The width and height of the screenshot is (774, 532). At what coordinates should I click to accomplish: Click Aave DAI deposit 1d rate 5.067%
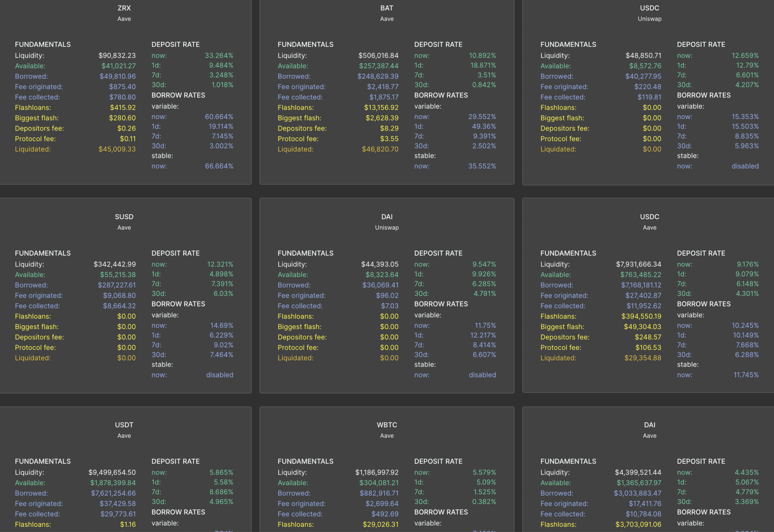(747, 483)
